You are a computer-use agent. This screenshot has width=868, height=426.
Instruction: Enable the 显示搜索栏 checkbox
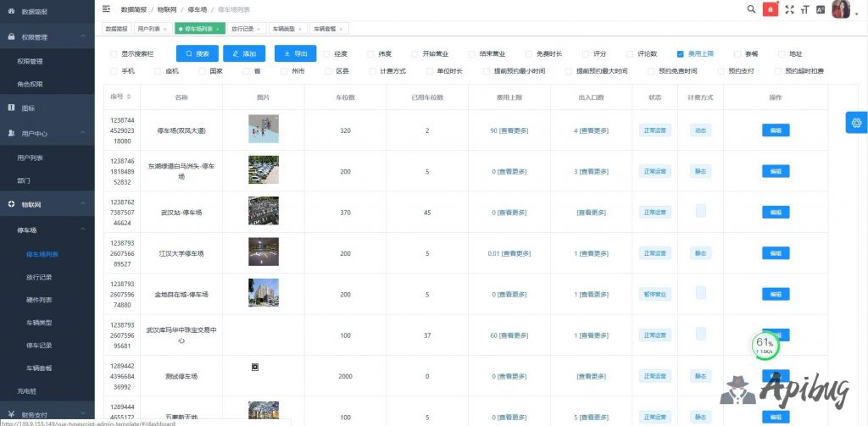point(114,54)
